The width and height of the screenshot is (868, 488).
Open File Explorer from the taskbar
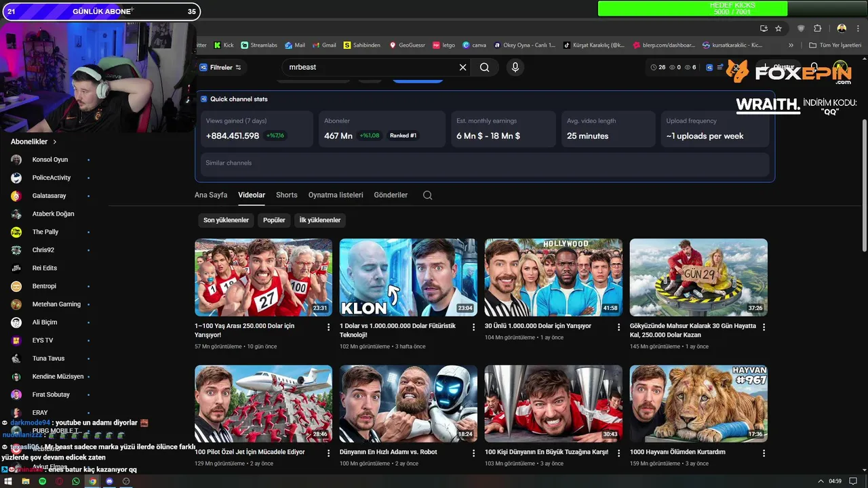pyautogui.click(x=26, y=481)
